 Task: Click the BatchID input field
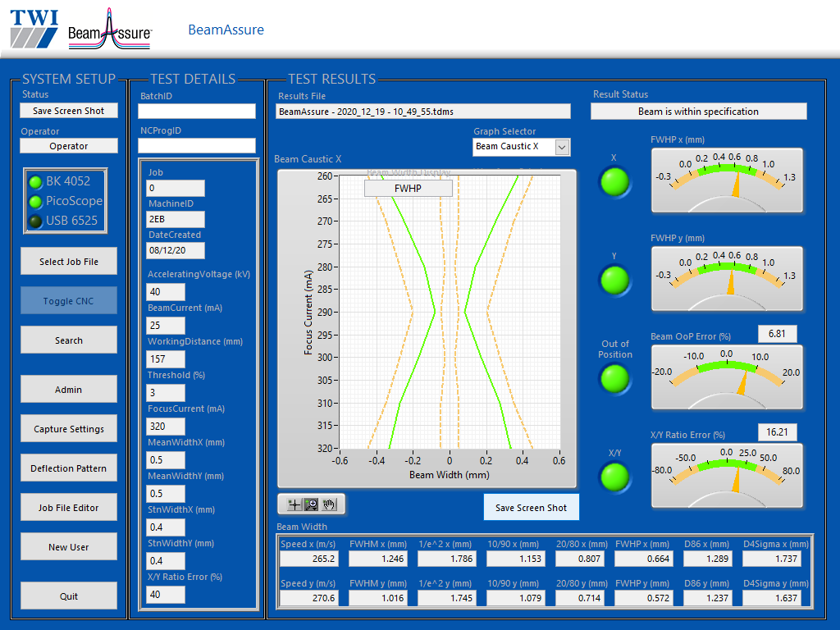click(197, 112)
